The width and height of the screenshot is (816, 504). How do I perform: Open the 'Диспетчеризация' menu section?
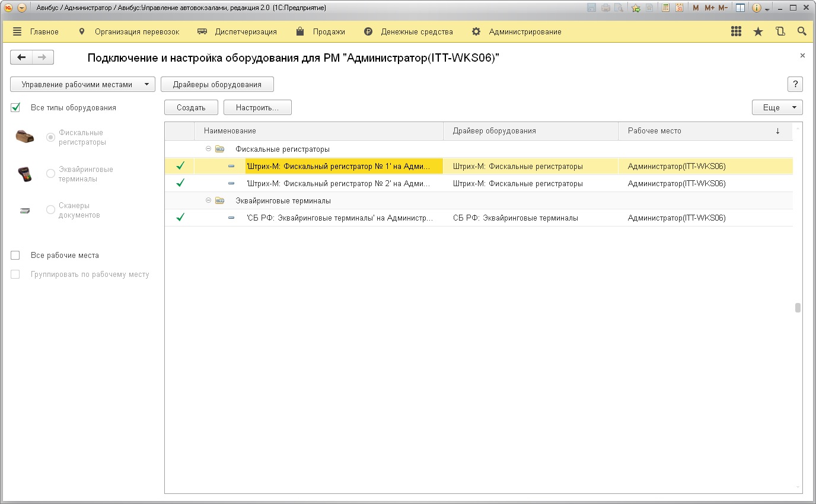pos(245,32)
